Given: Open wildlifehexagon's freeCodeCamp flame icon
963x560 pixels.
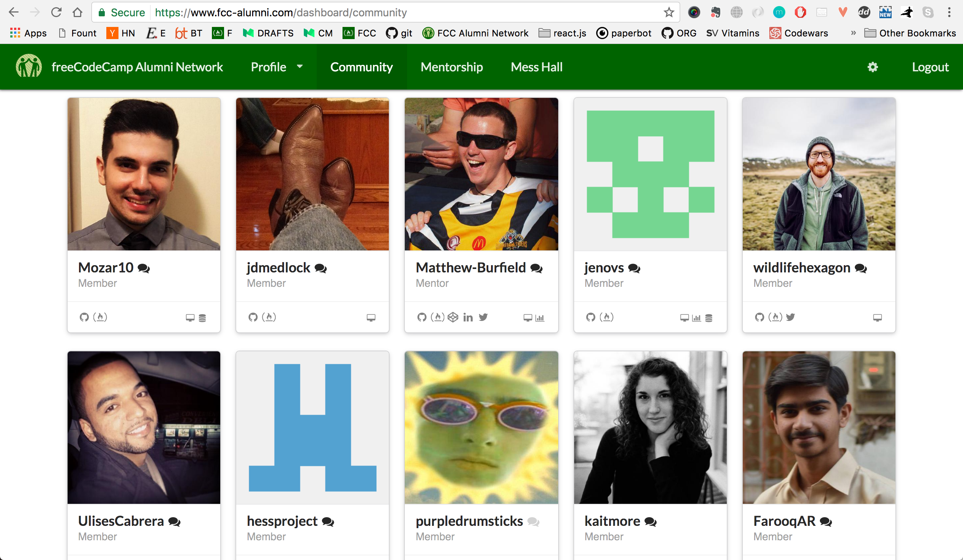Looking at the screenshot, I should click(775, 317).
